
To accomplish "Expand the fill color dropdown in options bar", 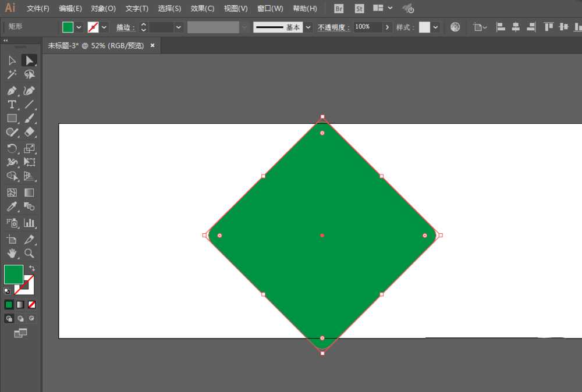I will pyautogui.click(x=79, y=27).
